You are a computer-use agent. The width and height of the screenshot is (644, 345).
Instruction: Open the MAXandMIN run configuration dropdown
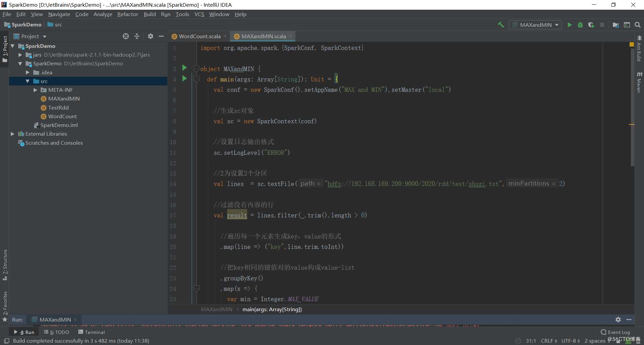click(x=535, y=25)
